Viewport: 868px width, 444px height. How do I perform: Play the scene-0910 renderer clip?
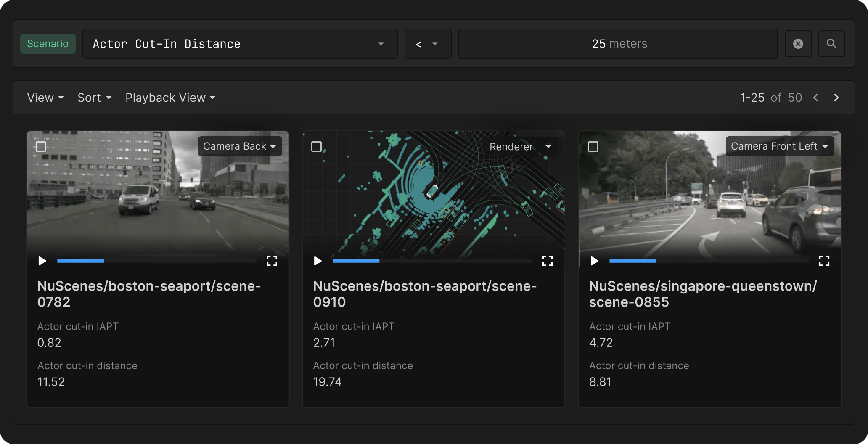318,261
